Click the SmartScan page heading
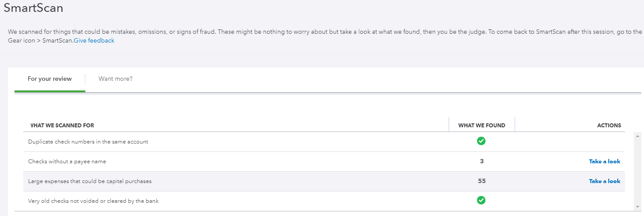The width and height of the screenshot is (644, 216). tap(33, 8)
